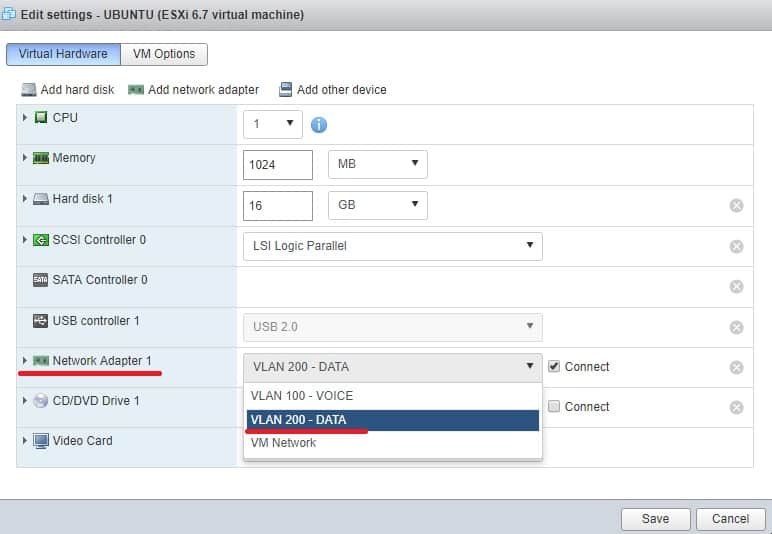Remove Network Adapter 1 with X icon
The width and height of the screenshot is (772, 534).
click(x=736, y=367)
